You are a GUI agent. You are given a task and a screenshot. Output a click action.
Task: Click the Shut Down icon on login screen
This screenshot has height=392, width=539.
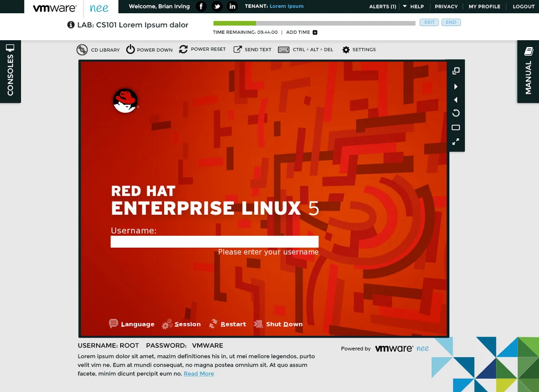pos(258,323)
